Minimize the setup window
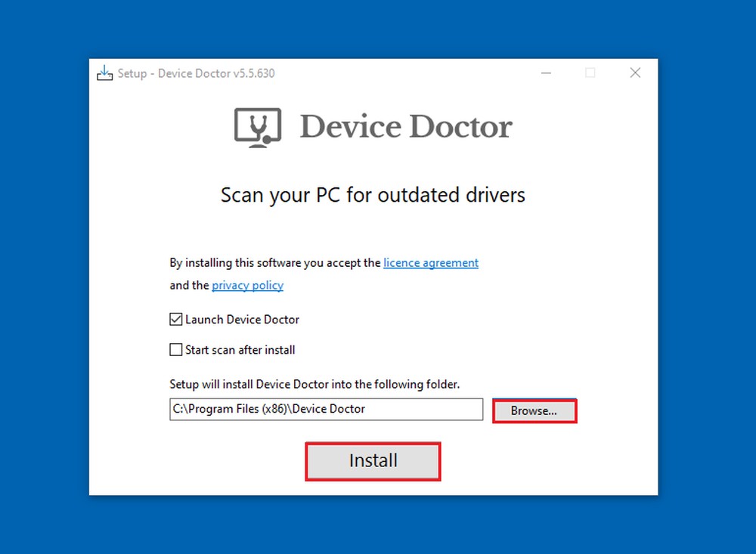 (546, 73)
